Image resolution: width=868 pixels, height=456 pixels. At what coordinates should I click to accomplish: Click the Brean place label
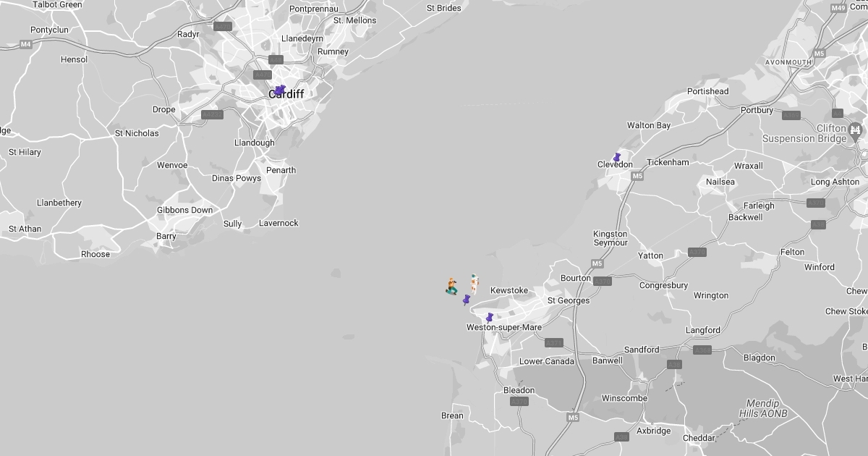click(452, 415)
